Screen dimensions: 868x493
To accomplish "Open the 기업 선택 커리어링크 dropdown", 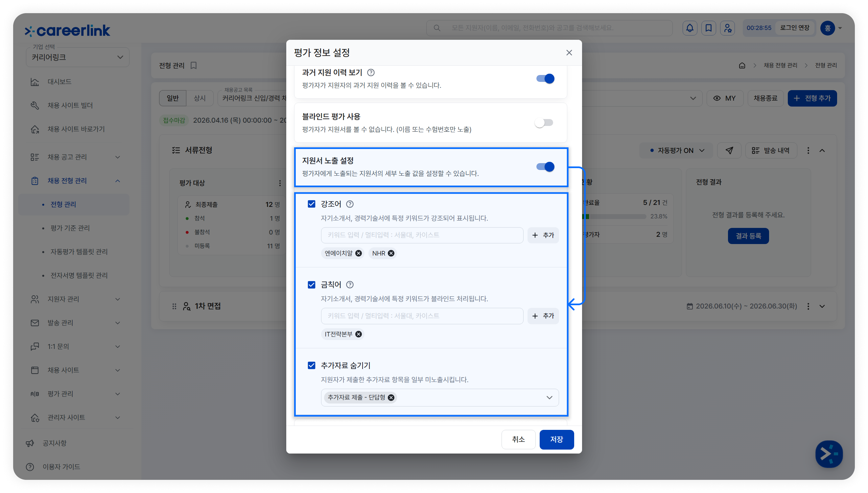I will [x=78, y=57].
